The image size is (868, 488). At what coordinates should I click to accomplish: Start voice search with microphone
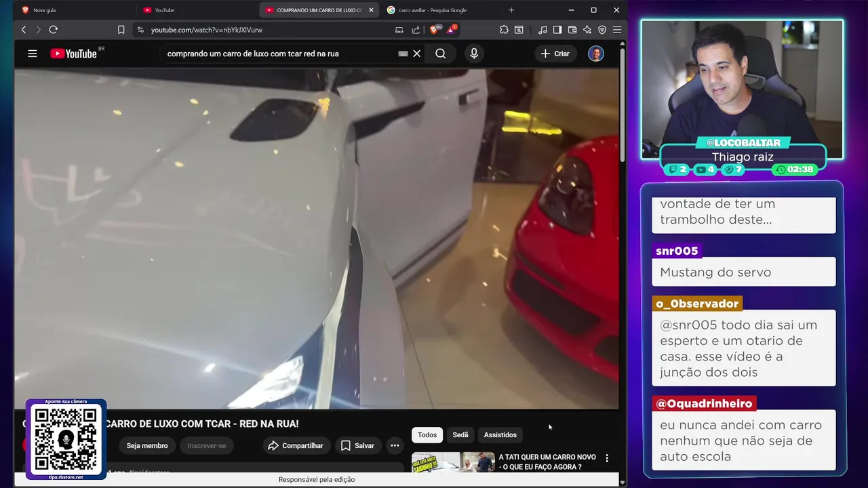pos(474,54)
